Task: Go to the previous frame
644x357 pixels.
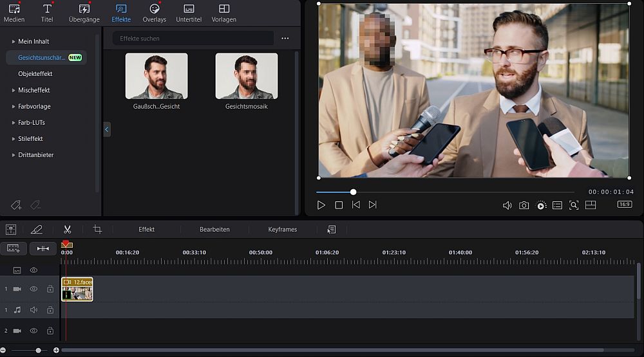Action: click(356, 205)
